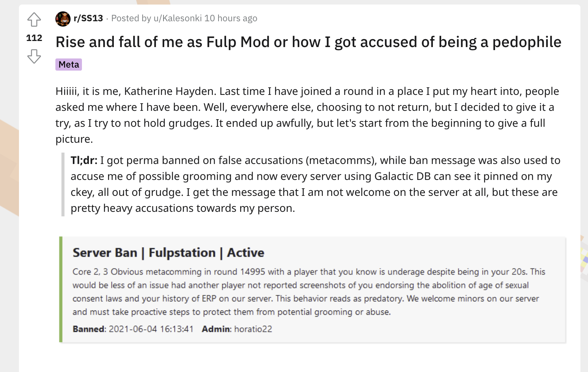Filter by the Meta flair tag
588x372 pixels.
pyautogui.click(x=69, y=65)
